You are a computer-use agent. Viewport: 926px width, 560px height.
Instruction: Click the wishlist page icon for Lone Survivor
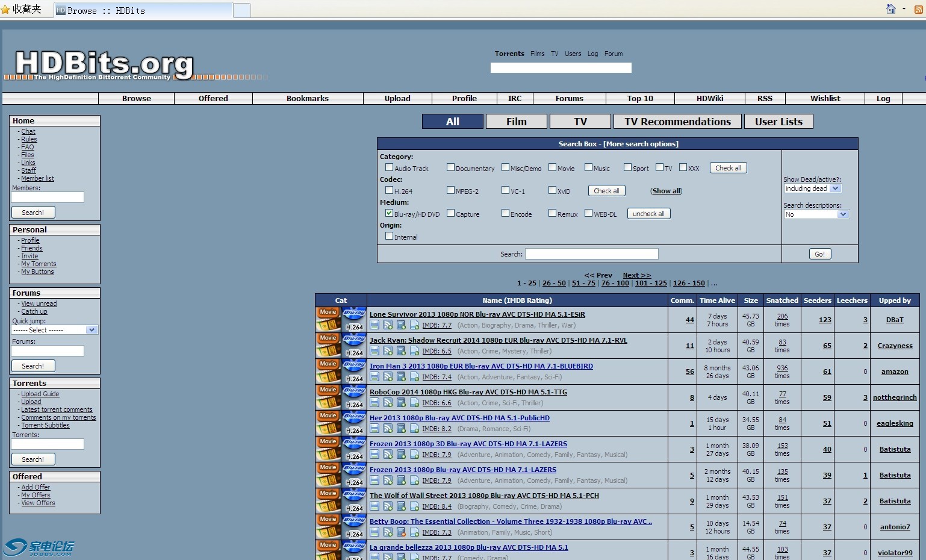[x=414, y=325]
